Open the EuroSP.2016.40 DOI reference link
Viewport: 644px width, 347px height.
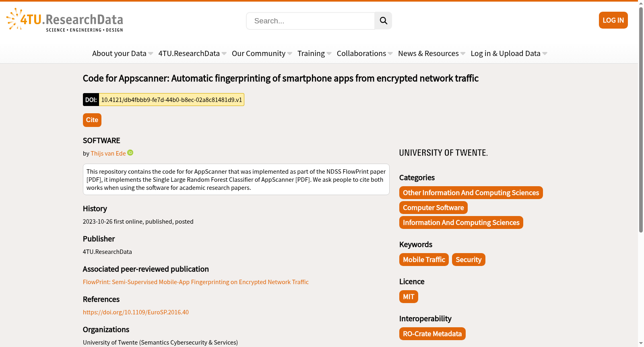[x=136, y=312]
